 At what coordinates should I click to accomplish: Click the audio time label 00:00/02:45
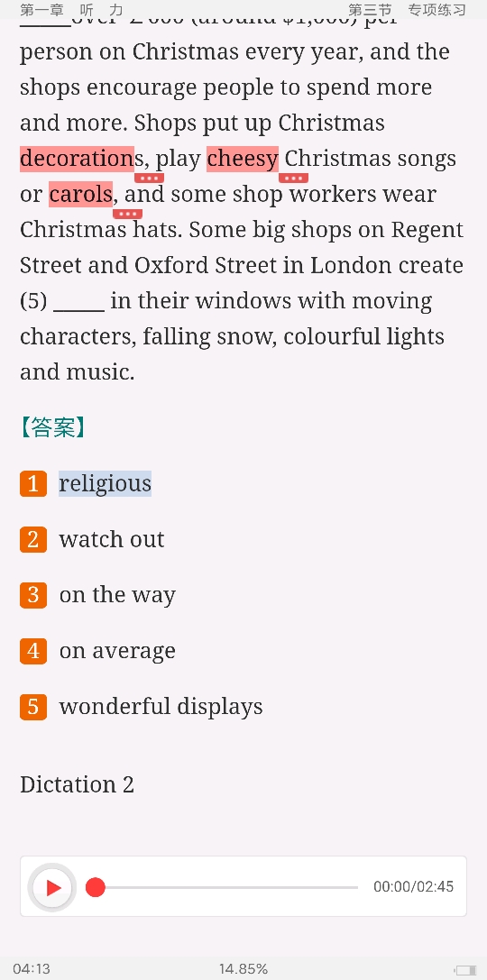click(414, 887)
